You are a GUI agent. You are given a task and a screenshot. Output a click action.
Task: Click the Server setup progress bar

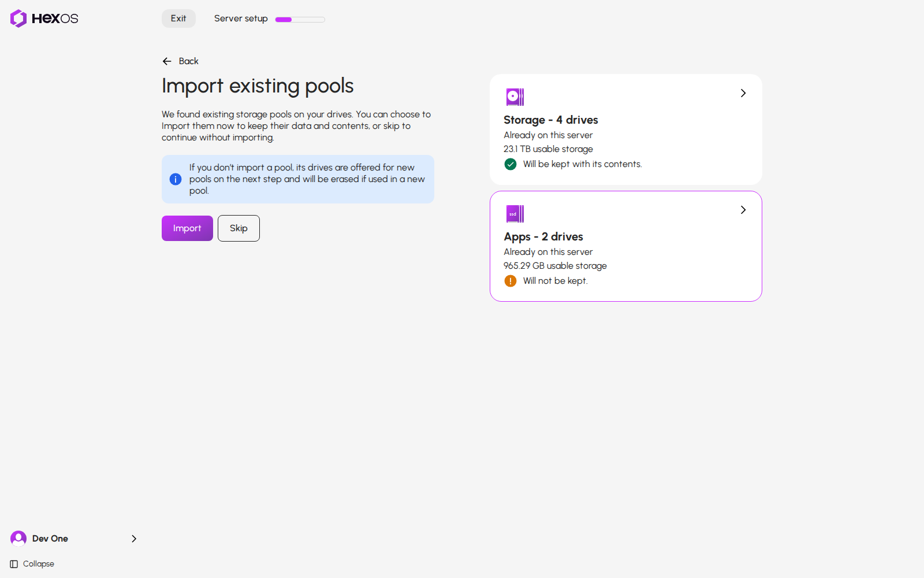(300, 20)
